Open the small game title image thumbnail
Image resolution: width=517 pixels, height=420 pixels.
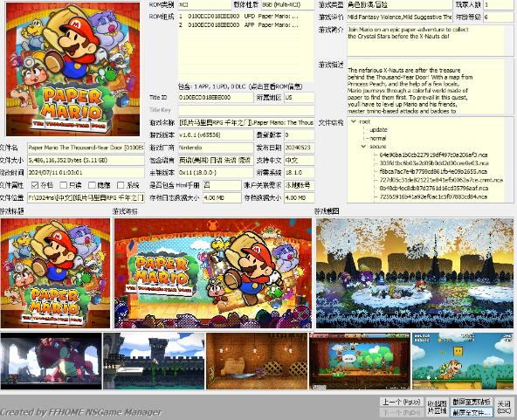tap(55, 273)
